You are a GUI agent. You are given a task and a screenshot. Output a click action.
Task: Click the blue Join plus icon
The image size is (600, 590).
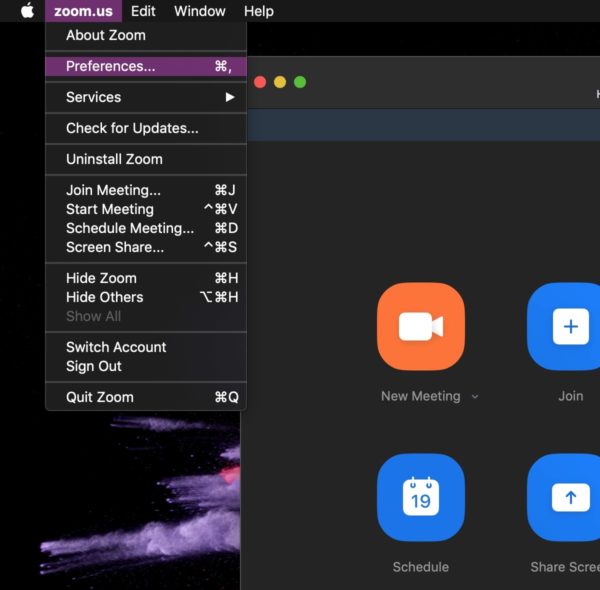pyautogui.click(x=570, y=327)
